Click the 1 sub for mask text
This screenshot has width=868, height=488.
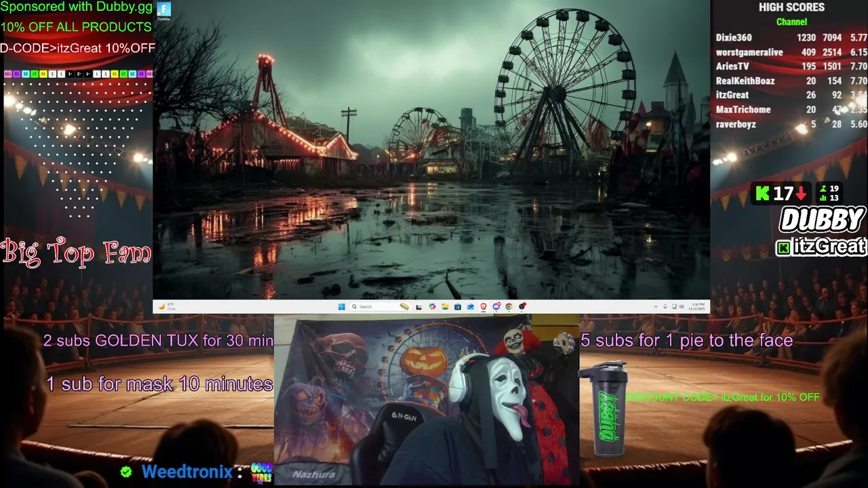(x=159, y=384)
